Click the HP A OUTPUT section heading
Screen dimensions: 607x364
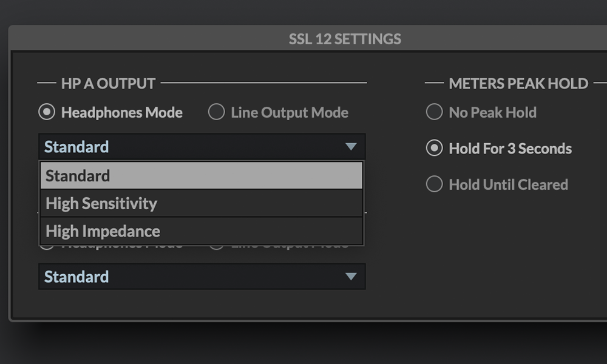coord(109,83)
